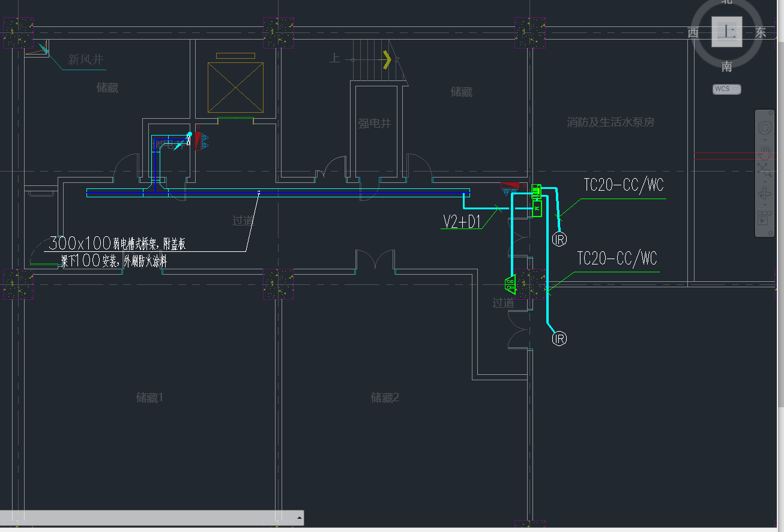Select the 储藏2 room label
Viewport: 784px width, 532px height.
pos(385,398)
